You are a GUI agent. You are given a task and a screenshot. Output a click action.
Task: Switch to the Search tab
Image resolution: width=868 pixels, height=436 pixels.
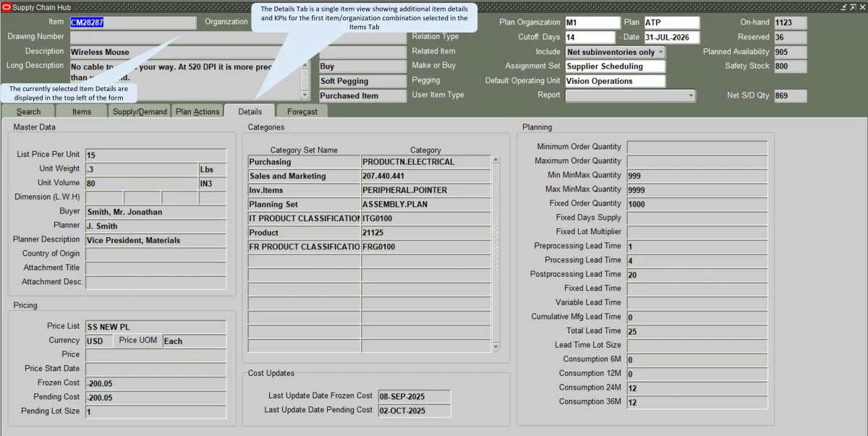(x=29, y=111)
